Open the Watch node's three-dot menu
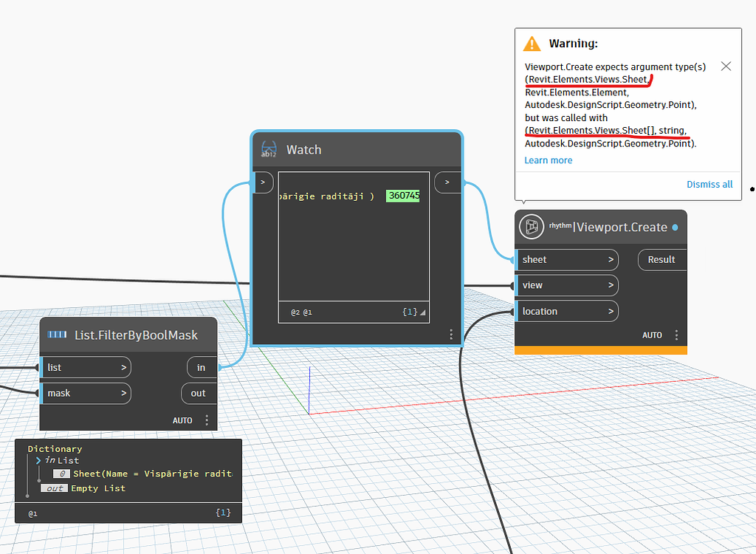This screenshot has height=554, width=756. 451,334
